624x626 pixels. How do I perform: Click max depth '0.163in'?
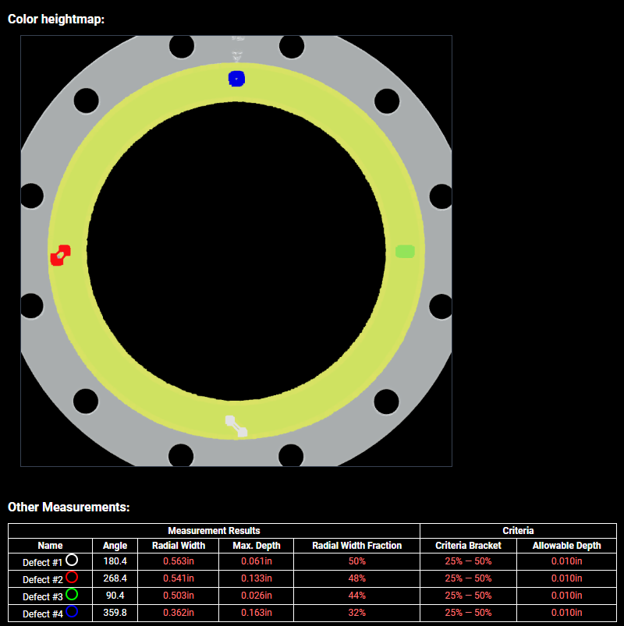coord(256,613)
